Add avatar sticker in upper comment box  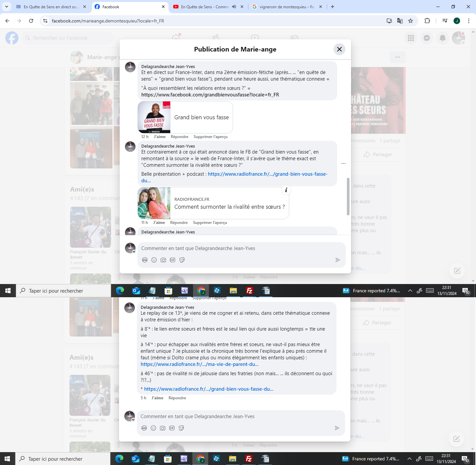tap(145, 260)
